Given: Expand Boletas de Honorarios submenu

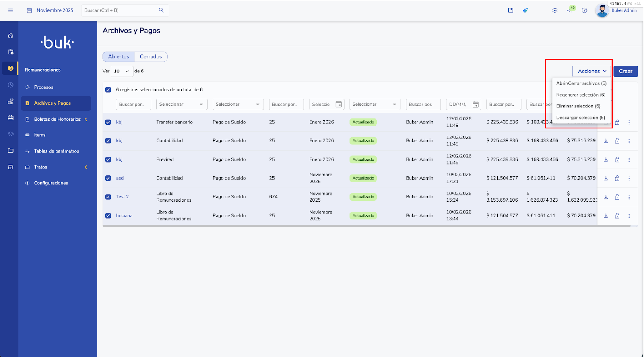Looking at the screenshot, I should (57, 119).
